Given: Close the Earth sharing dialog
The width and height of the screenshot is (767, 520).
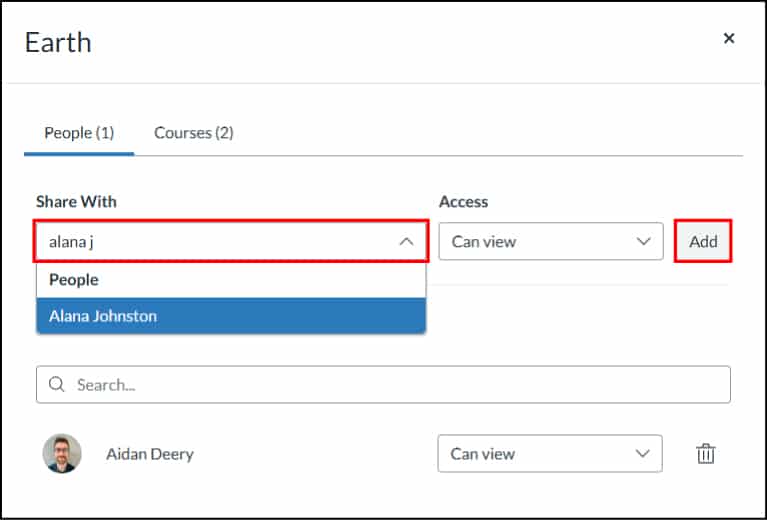Looking at the screenshot, I should coord(729,39).
